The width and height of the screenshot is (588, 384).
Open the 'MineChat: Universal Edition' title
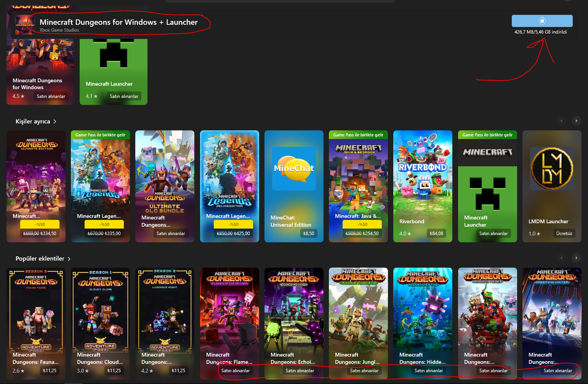point(291,221)
